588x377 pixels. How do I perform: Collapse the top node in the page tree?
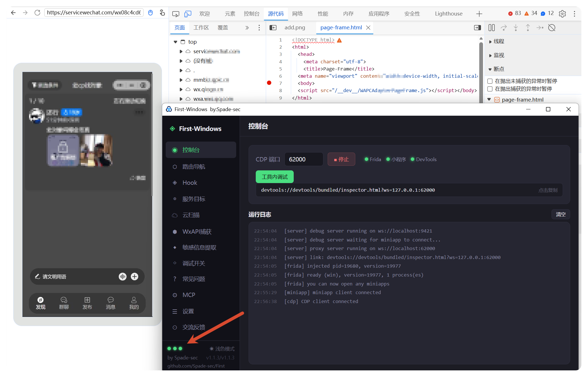pos(175,42)
